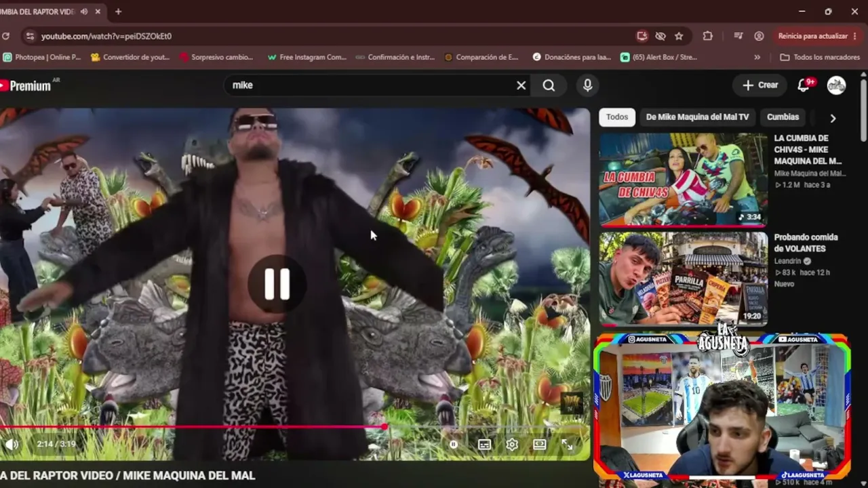Select the 'Cumbias' filter chip

783,117
